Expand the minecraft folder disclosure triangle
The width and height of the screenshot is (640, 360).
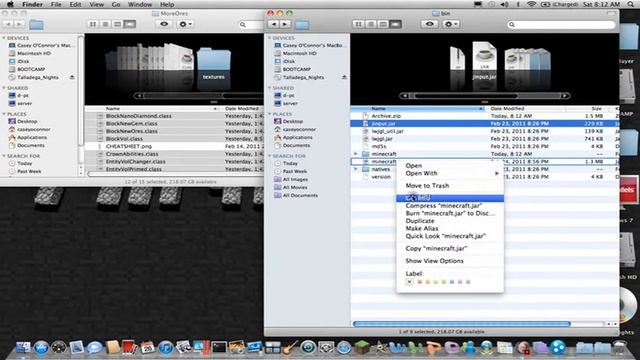coord(356,154)
